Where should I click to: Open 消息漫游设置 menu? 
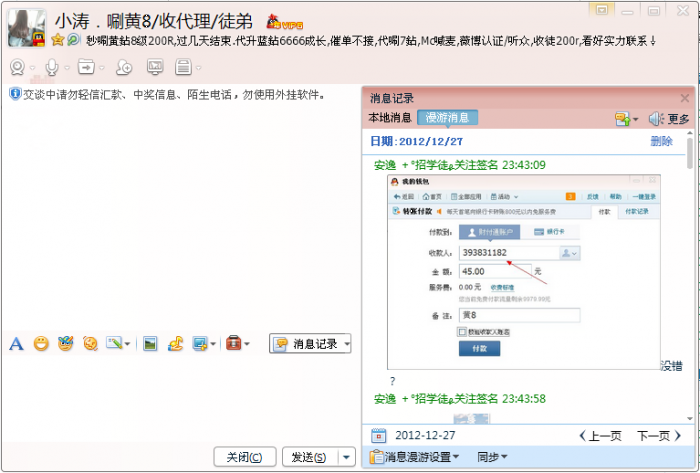pyautogui.click(x=414, y=457)
